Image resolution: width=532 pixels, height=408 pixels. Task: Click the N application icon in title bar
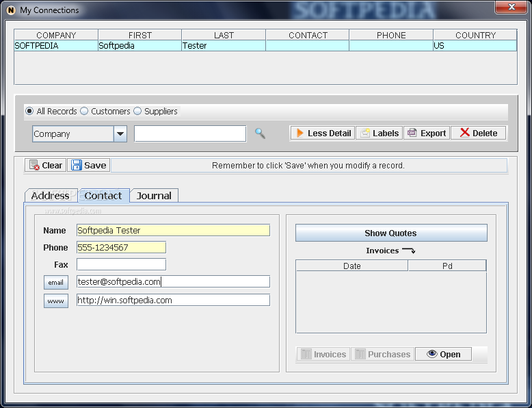[11, 10]
